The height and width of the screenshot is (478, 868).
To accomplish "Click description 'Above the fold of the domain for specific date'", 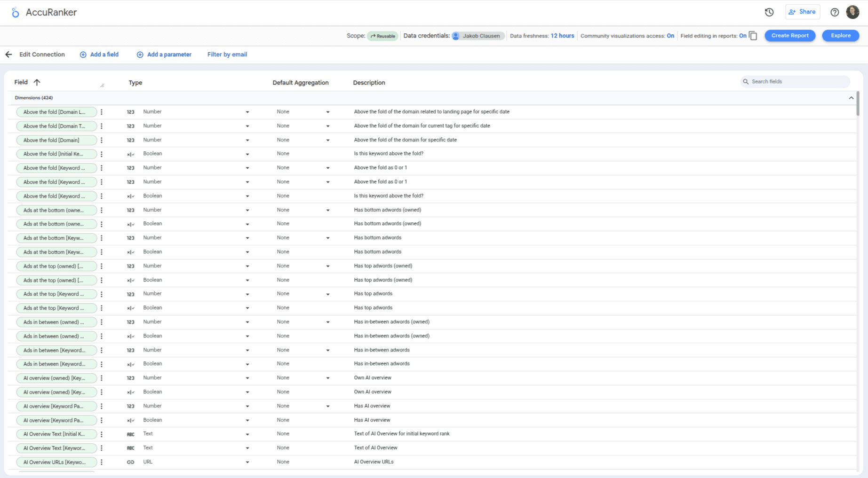I will (406, 140).
